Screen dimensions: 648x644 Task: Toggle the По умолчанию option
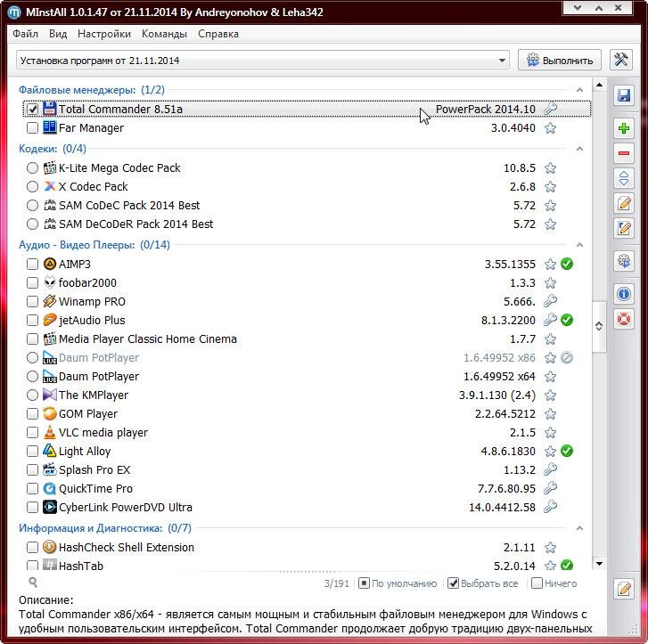click(398, 583)
